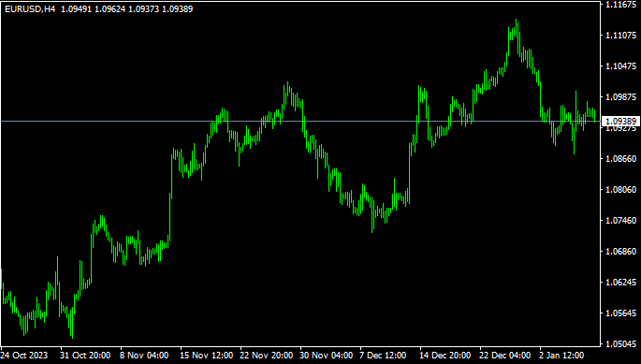Click the 22 Dec 04:00 time label

505,355
